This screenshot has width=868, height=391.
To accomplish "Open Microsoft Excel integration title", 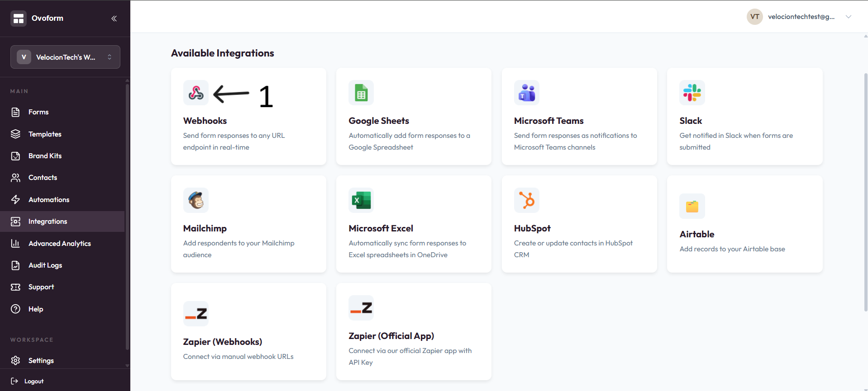I will [x=381, y=228].
